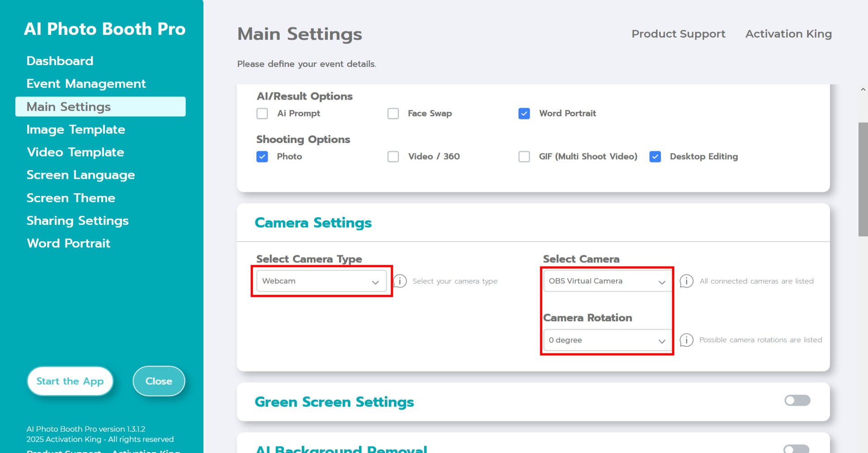Screen dimensions: 868x453
Task: Click info icon beside Select Camera Type
Action: tap(400, 281)
